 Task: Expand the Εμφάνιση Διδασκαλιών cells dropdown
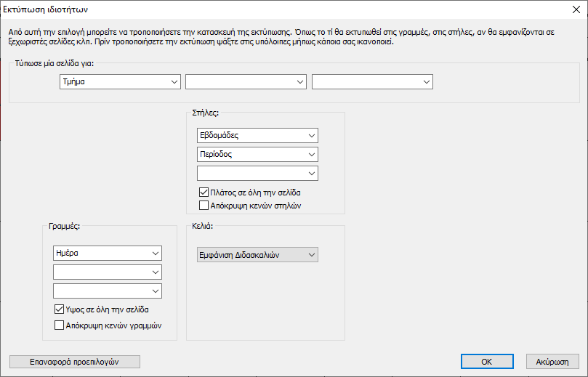257,255
